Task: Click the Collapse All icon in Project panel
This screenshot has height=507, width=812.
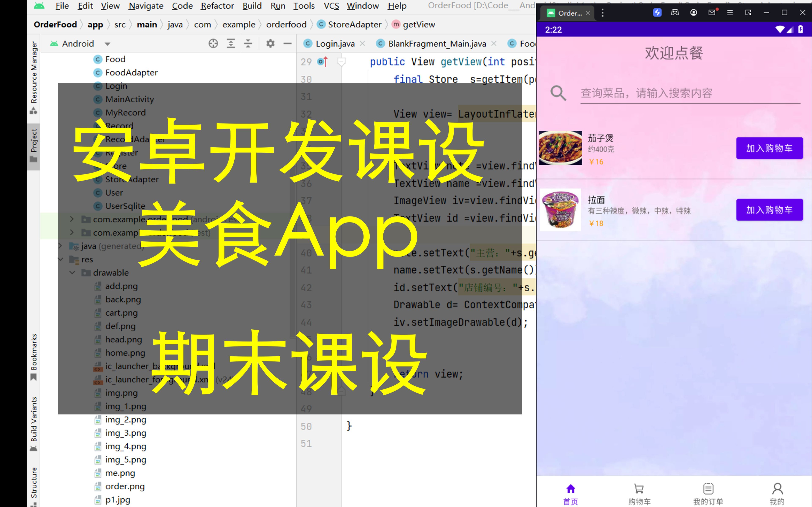Action: 248,43
